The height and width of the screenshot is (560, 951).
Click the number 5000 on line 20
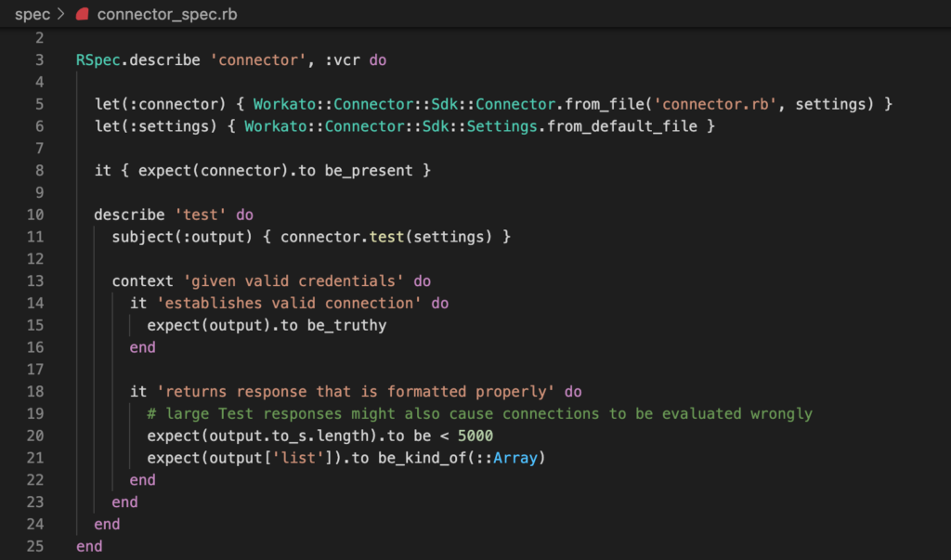[475, 436]
